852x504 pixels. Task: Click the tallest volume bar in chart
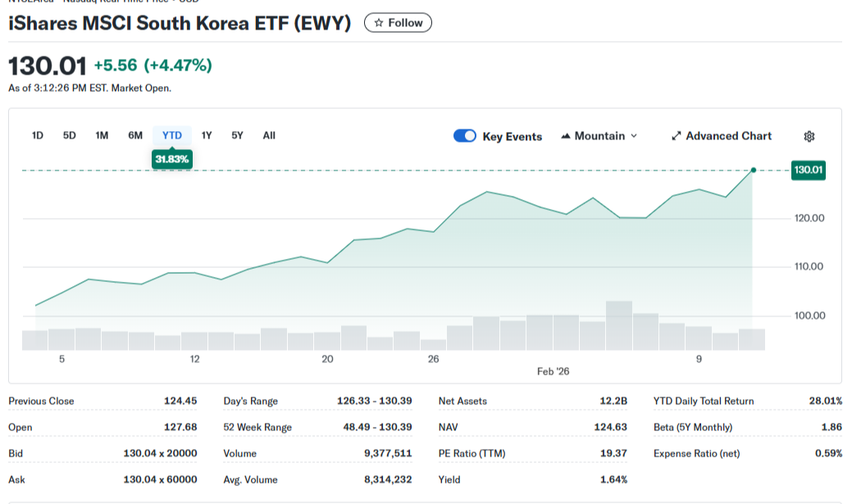(619, 325)
